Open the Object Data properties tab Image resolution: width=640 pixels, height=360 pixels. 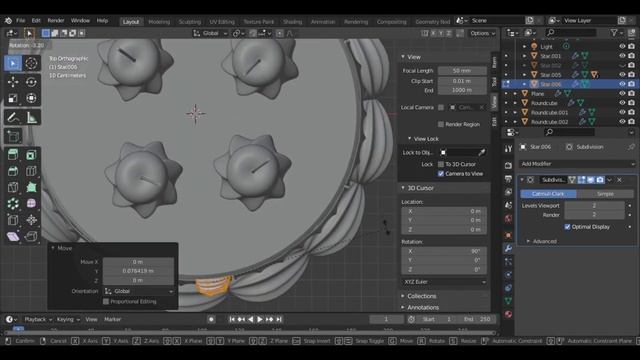508,301
